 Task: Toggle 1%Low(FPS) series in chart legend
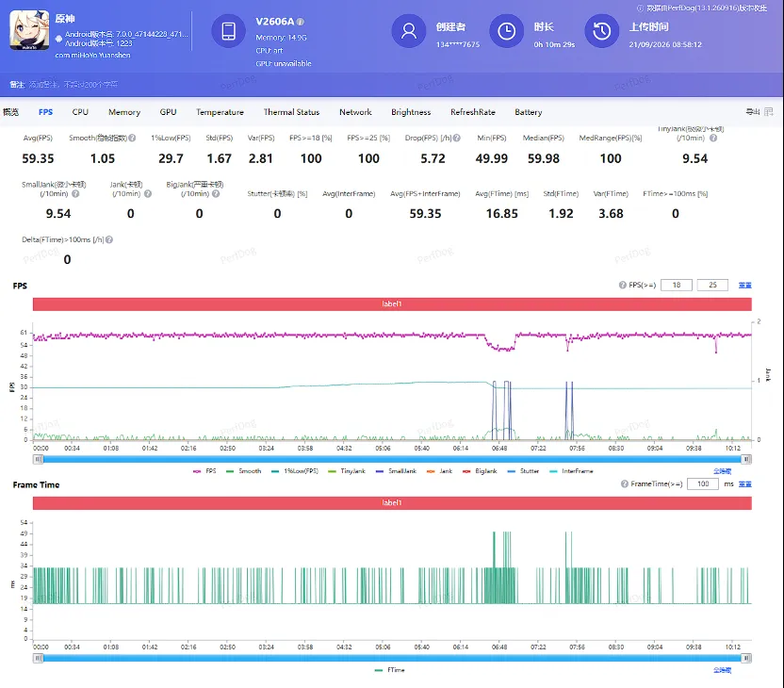pos(295,471)
